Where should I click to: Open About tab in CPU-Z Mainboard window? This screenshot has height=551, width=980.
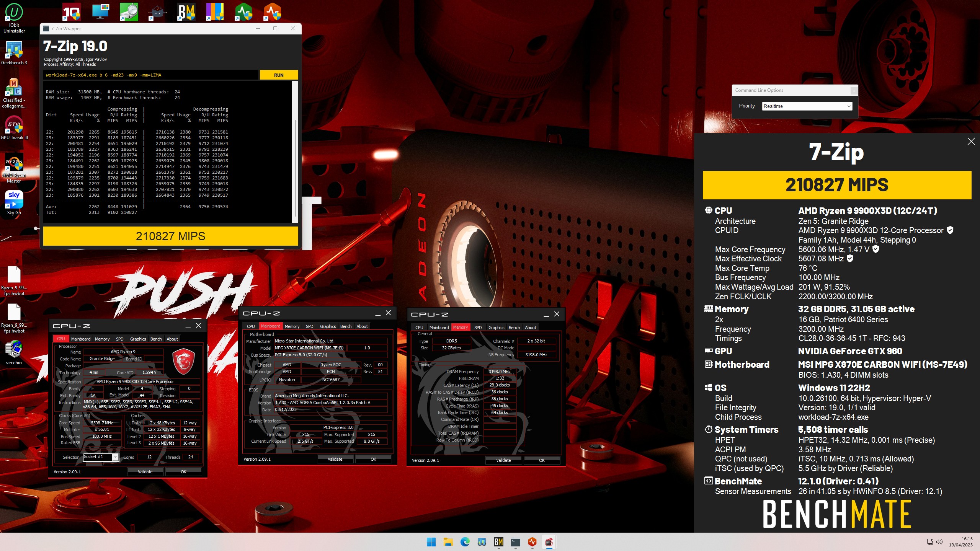click(362, 326)
